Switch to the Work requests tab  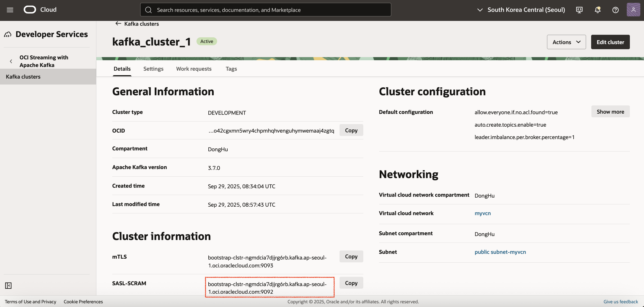pos(194,69)
